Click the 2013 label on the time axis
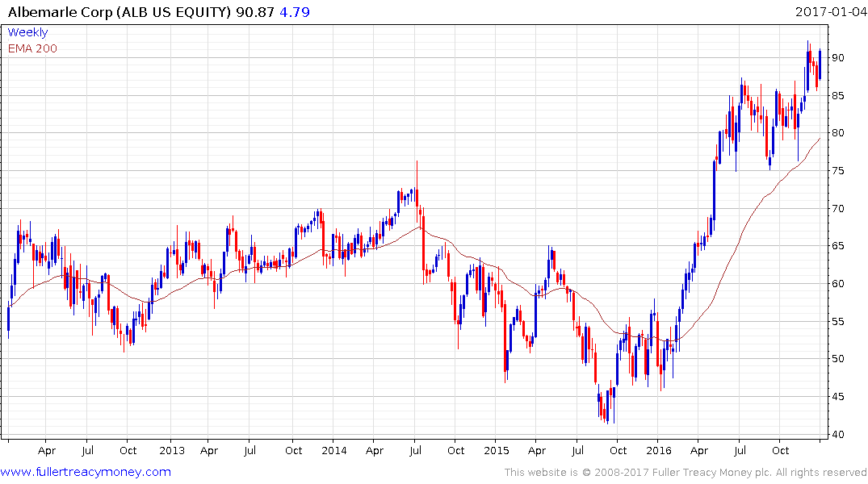 coord(172,450)
